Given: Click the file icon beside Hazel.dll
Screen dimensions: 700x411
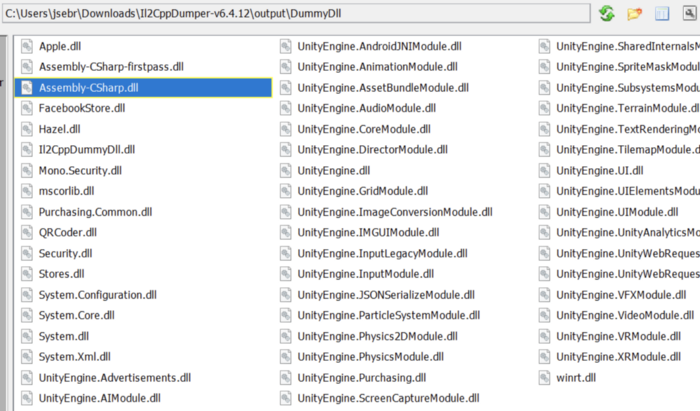Looking at the screenshot, I should click(x=27, y=129).
